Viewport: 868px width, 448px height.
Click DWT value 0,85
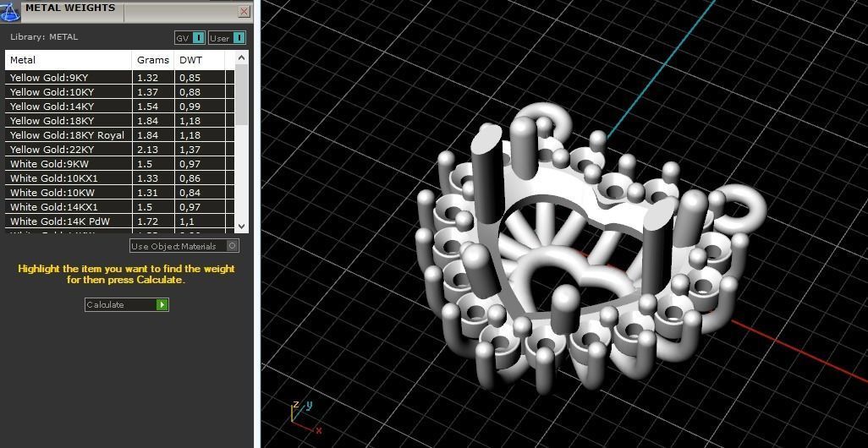click(x=190, y=78)
